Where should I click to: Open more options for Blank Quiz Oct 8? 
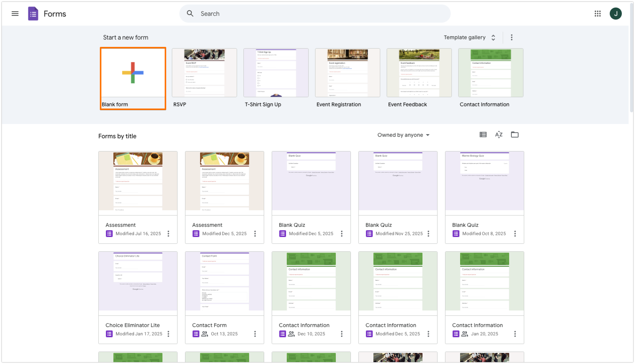click(515, 234)
